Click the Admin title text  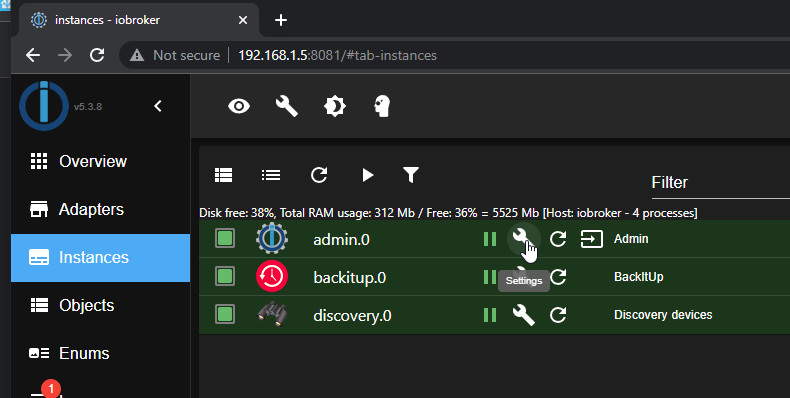[631, 239]
